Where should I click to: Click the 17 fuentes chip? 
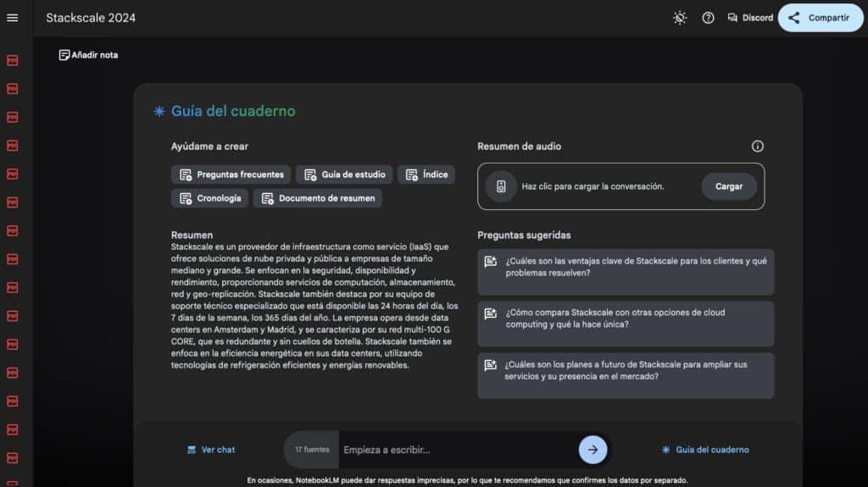click(312, 450)
